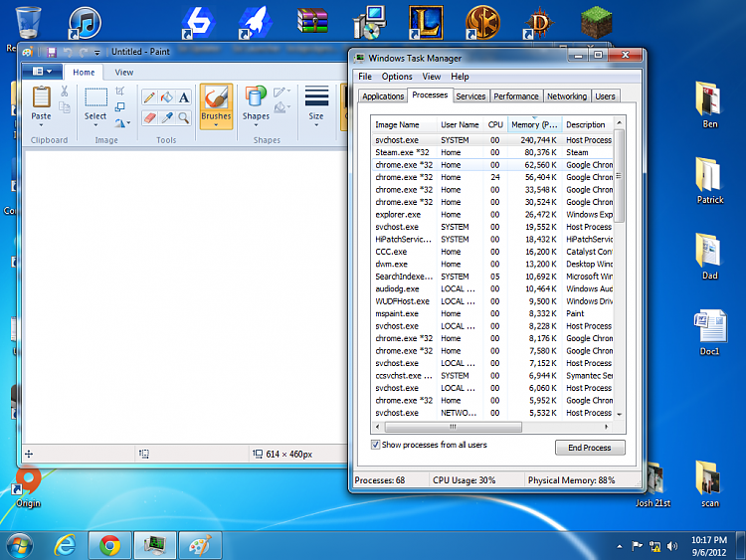
Task: Click the Copy icon in Clipboard group
Action: pyautogui.click(x=65, y=107)
